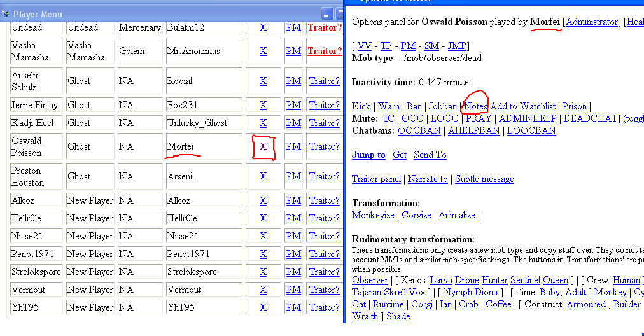Open the X options link for Unlucky_Ghost
This screenshot has width=644, height=336.
[263, 123]
